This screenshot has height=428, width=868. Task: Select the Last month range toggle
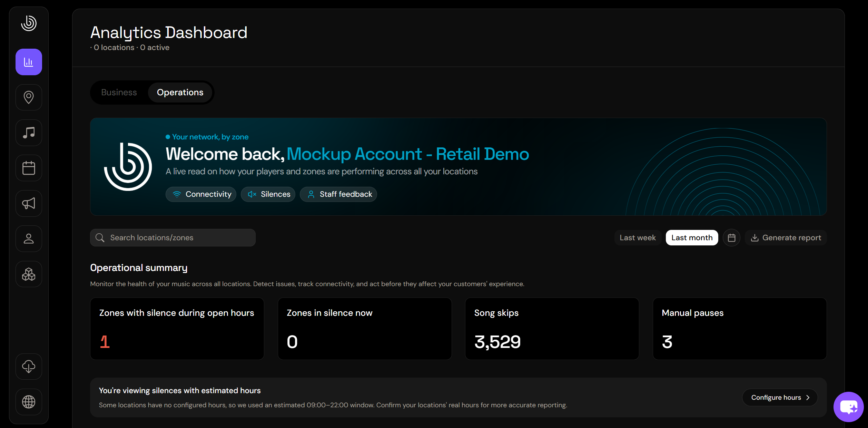click(x=692, y=238)
